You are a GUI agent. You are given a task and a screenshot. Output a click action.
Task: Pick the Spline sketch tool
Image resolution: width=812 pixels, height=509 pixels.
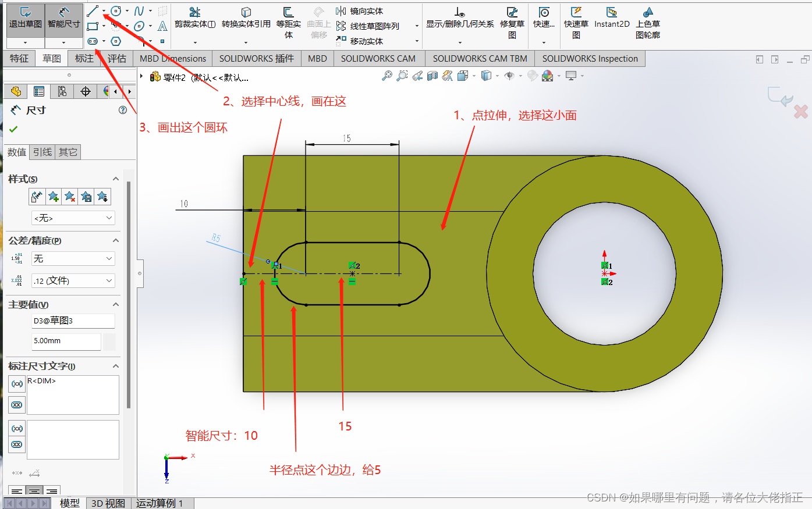click(x=139, y=10)
